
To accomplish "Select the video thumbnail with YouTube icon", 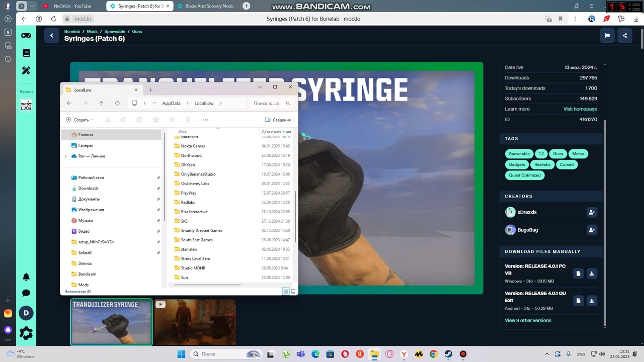I will (x=195, y=322).
